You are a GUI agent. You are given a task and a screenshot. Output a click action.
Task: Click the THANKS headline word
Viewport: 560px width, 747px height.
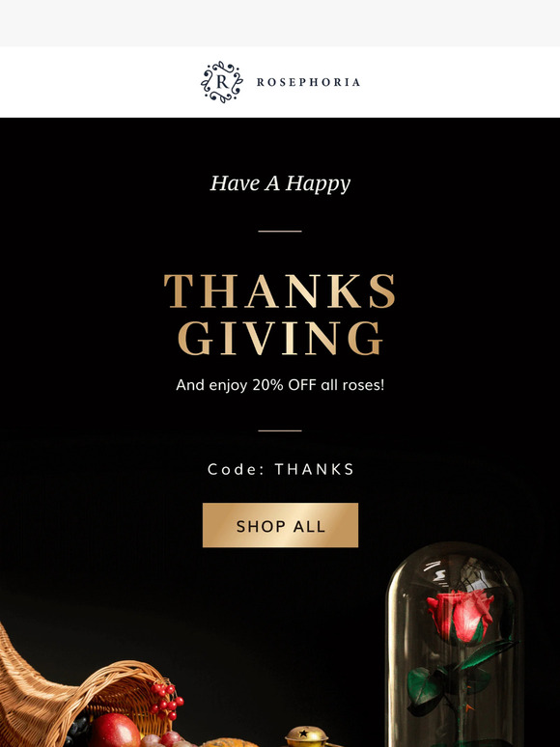pos(280,290)
